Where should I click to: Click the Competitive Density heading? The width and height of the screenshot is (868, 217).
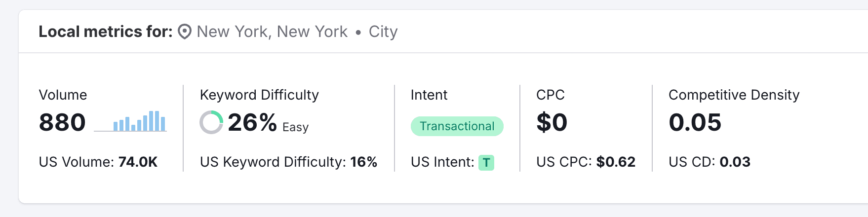point(734,95)
